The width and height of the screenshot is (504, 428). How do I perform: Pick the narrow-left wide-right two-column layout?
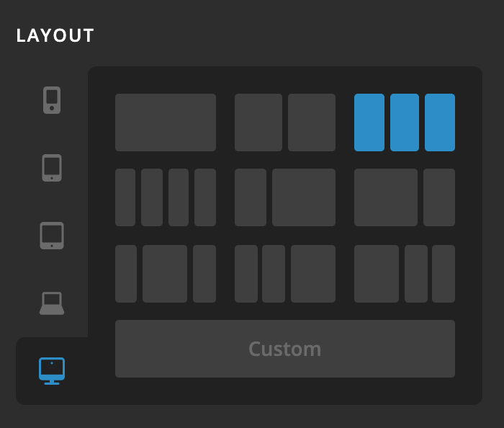click(x=285, y=197)
